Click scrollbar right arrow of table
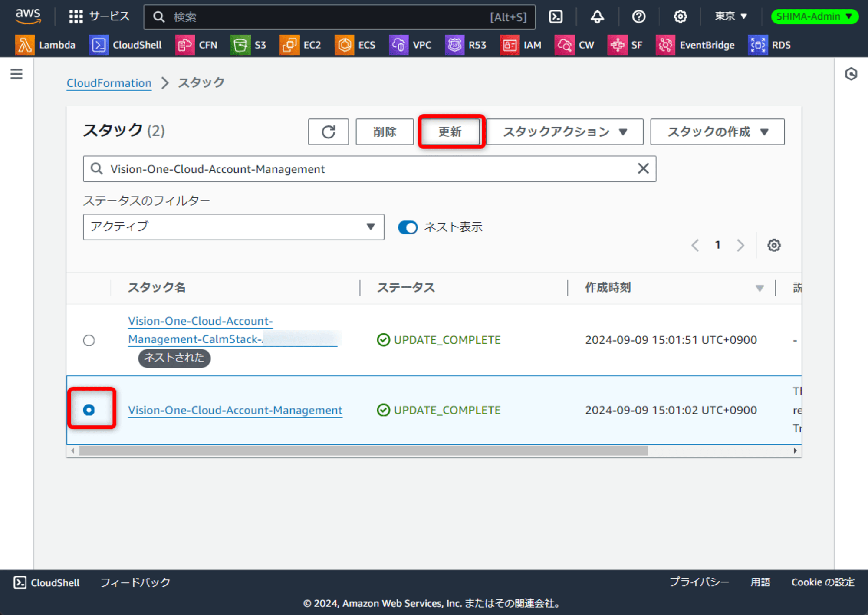 point(795,451)
